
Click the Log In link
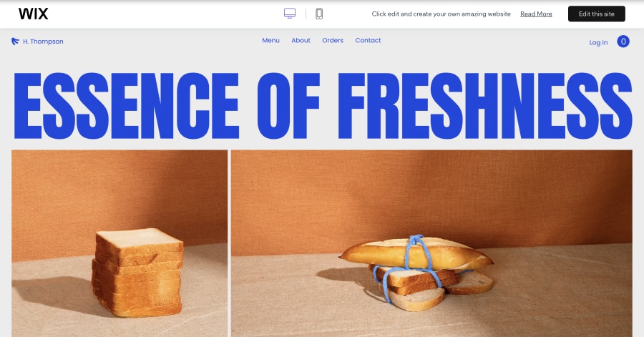tap(598, 42)
